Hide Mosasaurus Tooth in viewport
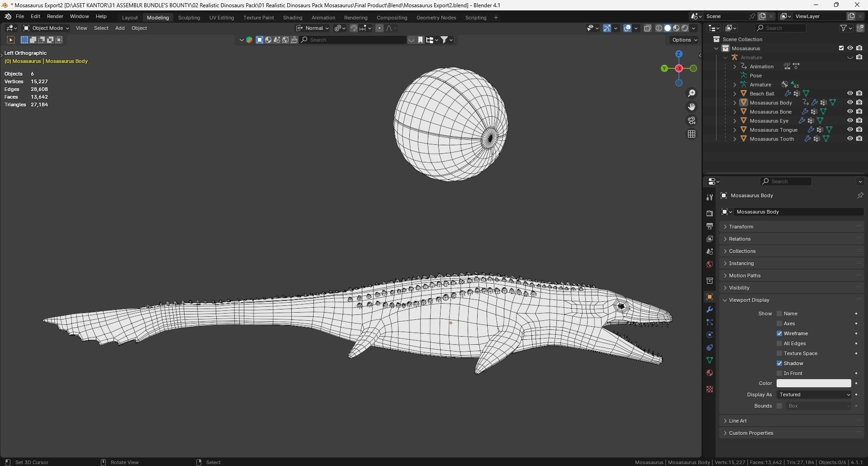The image size is (868, 466). coord(850,139)
